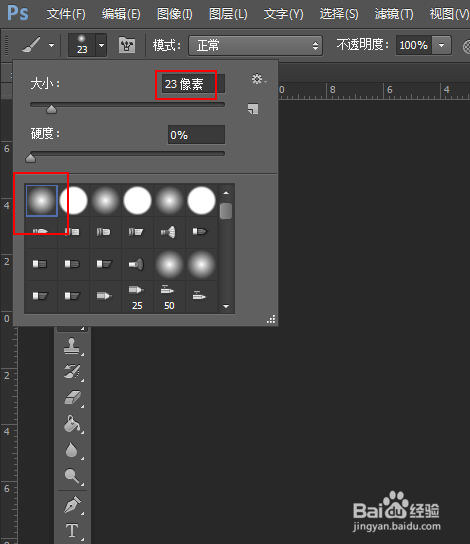The width and height of the screenshot is (470, 544).
Task: Select the Eraser tool
Action: click(72, 397)
